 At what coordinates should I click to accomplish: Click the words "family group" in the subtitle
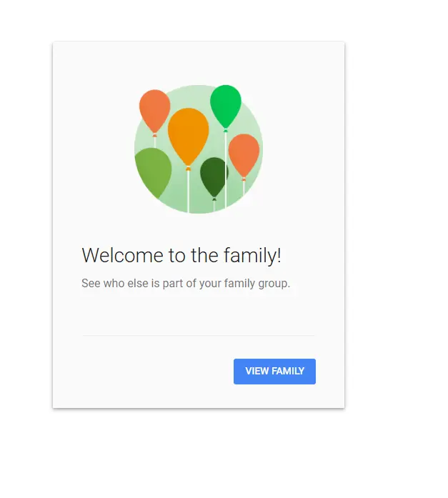tap(256, 283)
